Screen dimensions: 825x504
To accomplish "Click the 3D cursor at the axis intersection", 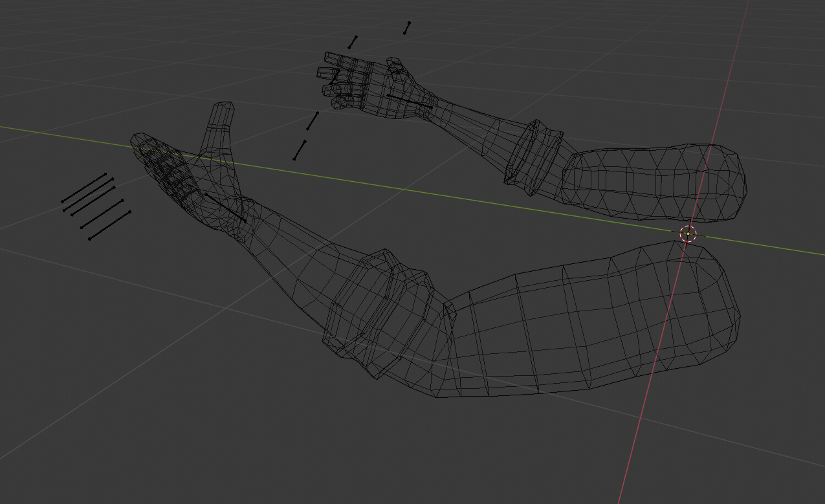I will [x=688, y=234].
